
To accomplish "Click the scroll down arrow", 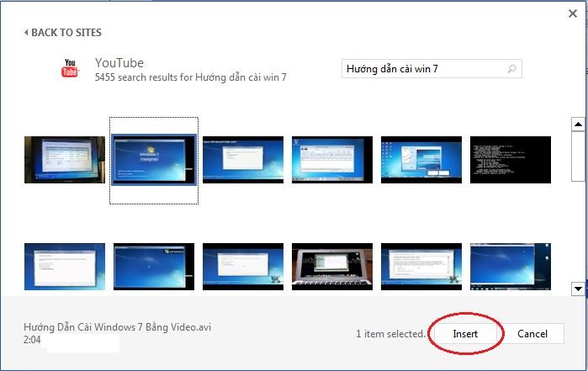I will point(578,289).
